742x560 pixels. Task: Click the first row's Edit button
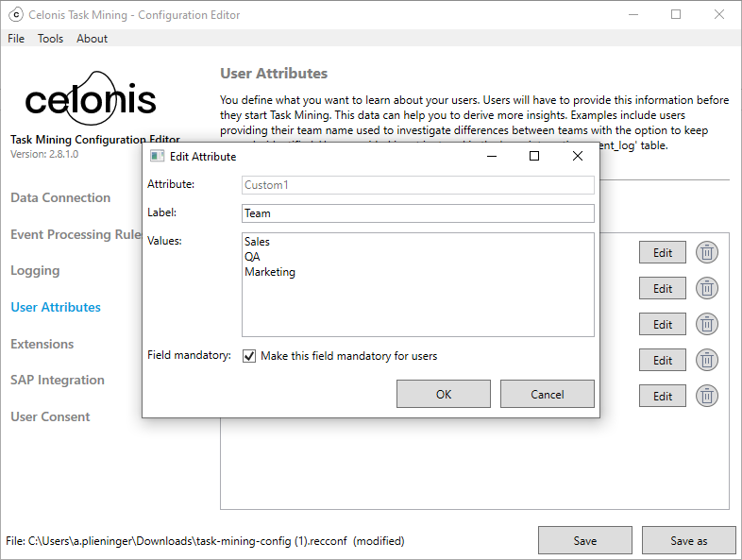(x=663, y=253)
